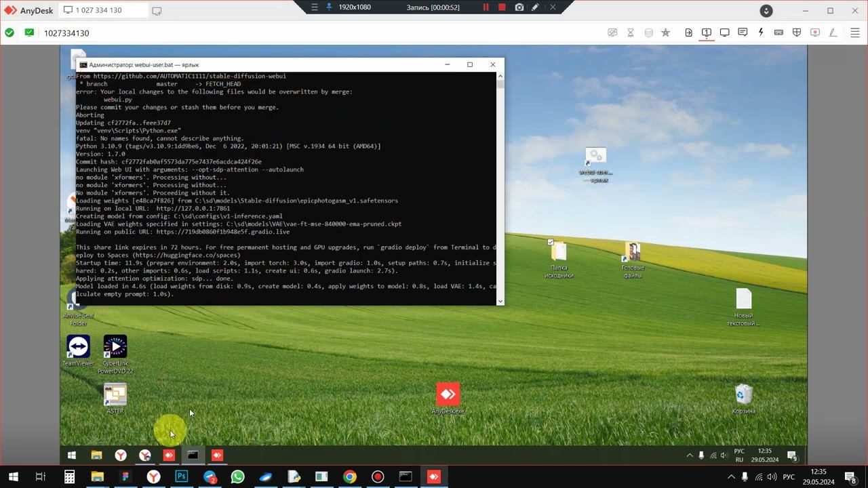Click the hourglass icon in the AnyDesk toolbar
This screenshot has height=488, width=868.
click(631, 33)
